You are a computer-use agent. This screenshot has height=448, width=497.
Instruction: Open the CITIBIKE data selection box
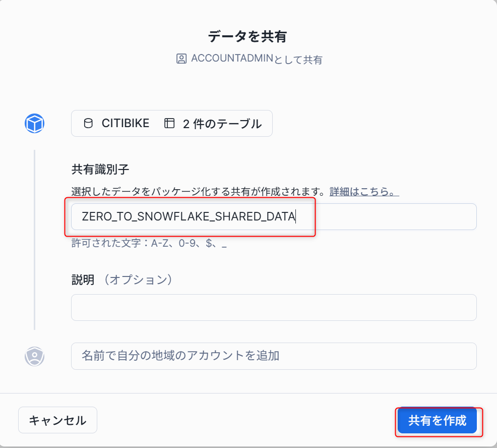point(172,124)
